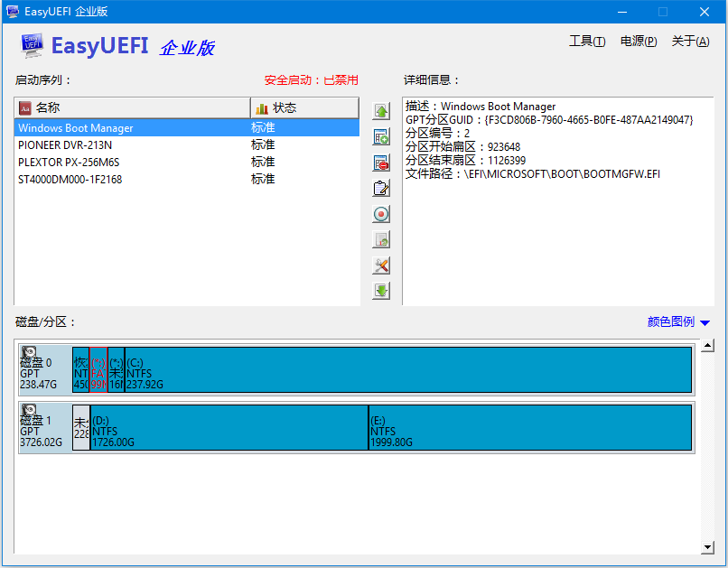Click the GPT分区GUID line in details

[x=549, y=120]
